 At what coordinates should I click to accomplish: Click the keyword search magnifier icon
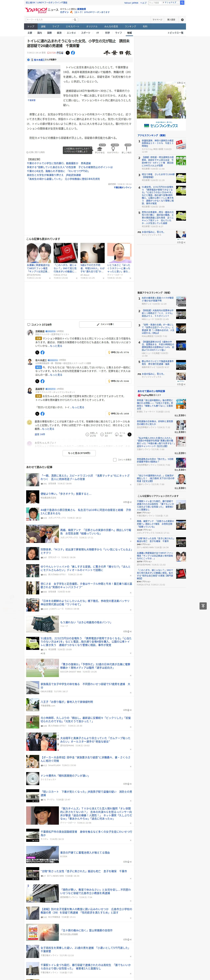point(75,20)
